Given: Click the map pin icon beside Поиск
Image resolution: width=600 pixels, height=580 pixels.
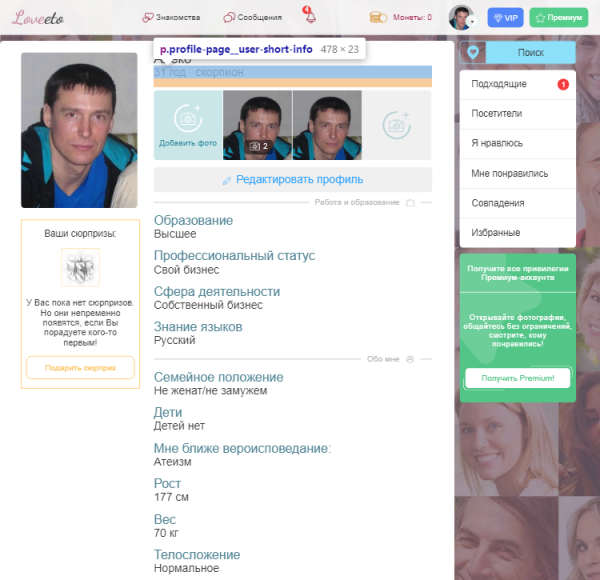Looking at the screenshot, I should [x=473, y=53].
